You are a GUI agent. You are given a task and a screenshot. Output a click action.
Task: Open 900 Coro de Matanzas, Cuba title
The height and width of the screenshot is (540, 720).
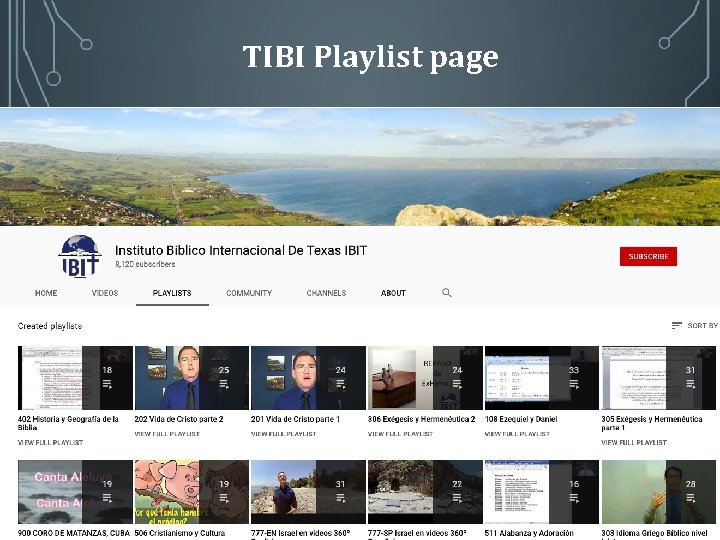click(74, 533)
